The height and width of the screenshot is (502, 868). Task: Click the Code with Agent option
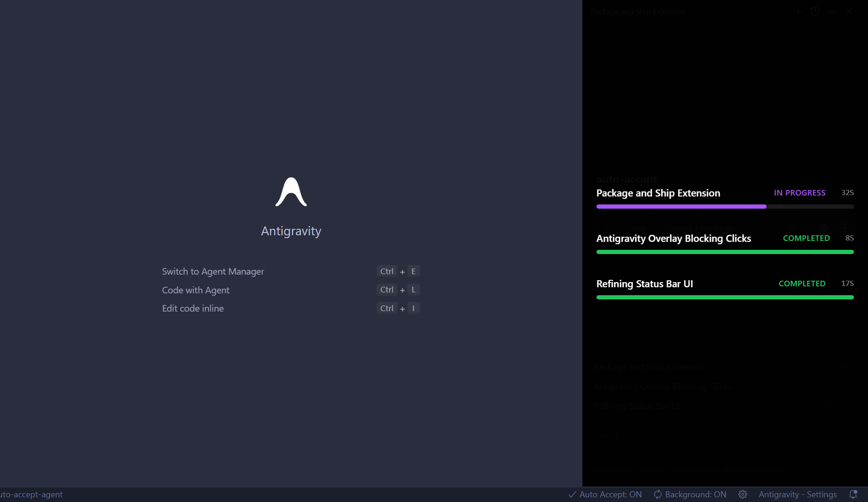196,290
